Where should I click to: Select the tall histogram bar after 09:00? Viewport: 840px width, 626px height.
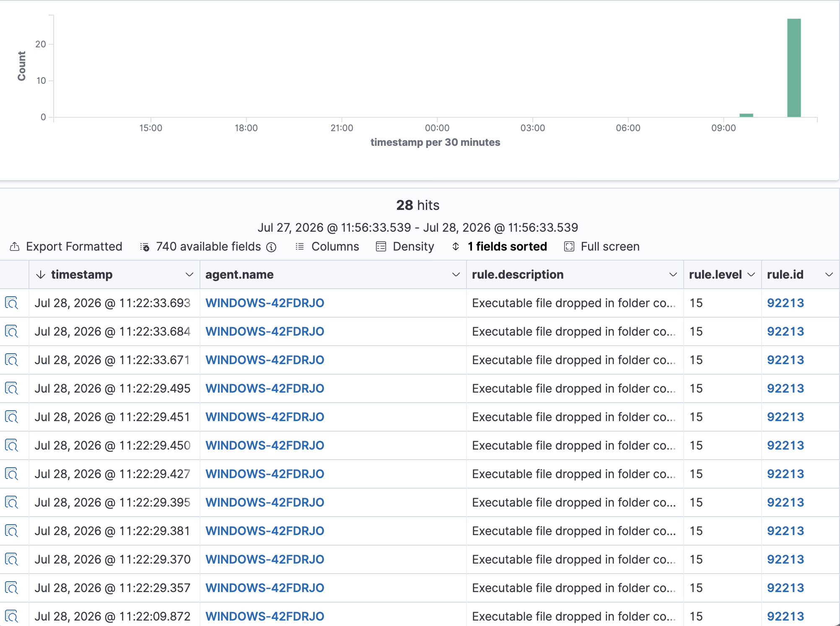(x=794, y=68)
